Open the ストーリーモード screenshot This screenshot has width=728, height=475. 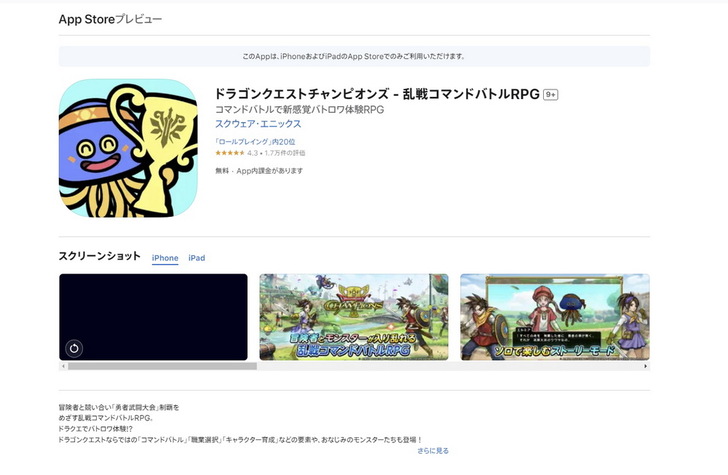(x=554, y=316)
